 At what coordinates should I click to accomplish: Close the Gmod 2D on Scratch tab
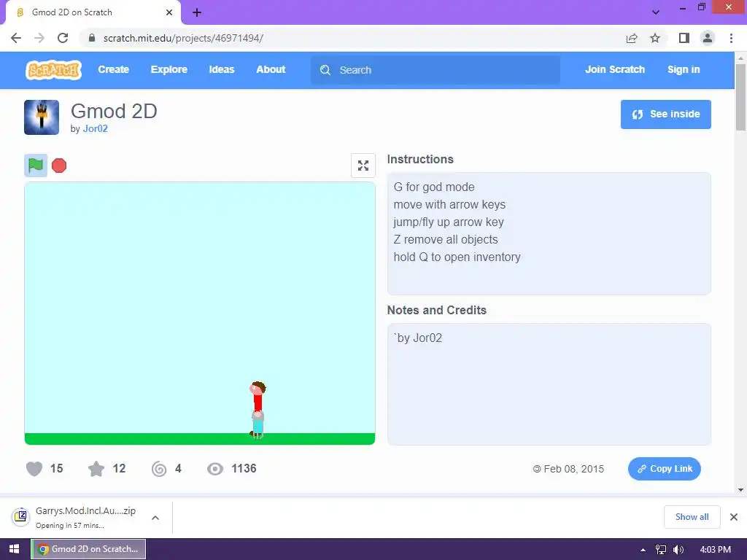pyautogui.click(x=169, y=12)
